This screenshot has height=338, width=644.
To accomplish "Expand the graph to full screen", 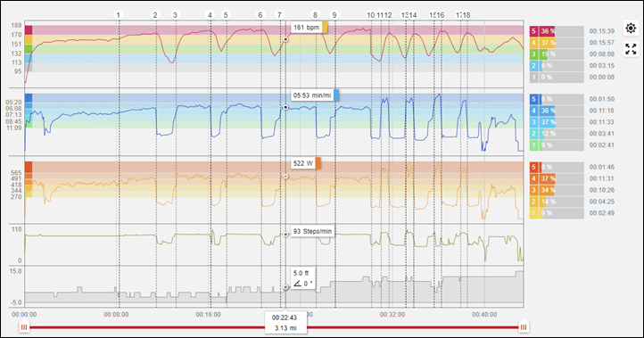I will coord(631,49).
